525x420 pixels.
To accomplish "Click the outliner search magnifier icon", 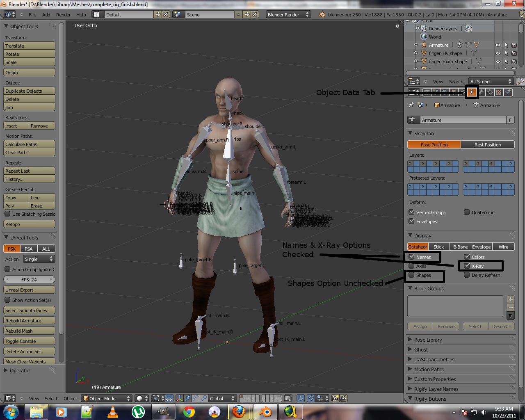I will pos(520,81).
